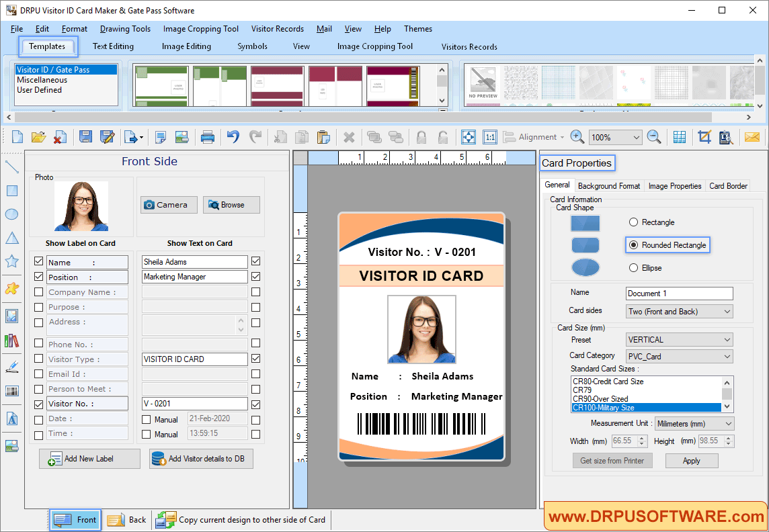Click the Crop tool icon in toolbar
Image resolution: width=769 pixels, height=532 pixels.
click(704, 137)
